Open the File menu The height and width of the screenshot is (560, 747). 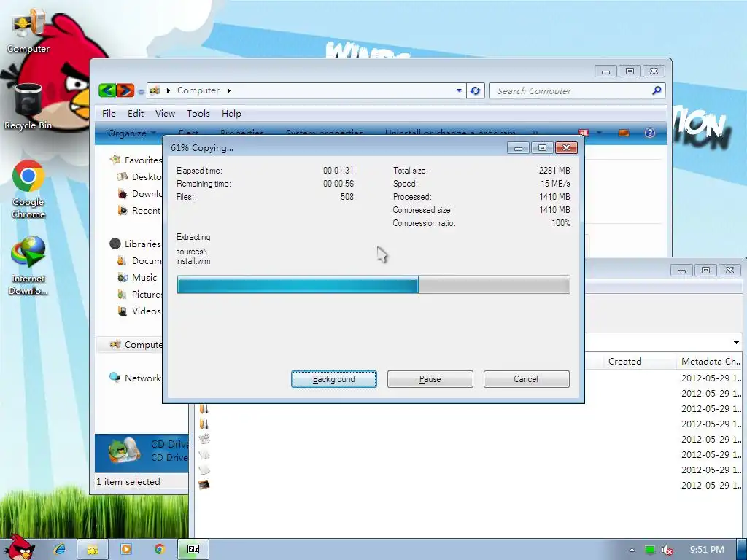[109, 113]
